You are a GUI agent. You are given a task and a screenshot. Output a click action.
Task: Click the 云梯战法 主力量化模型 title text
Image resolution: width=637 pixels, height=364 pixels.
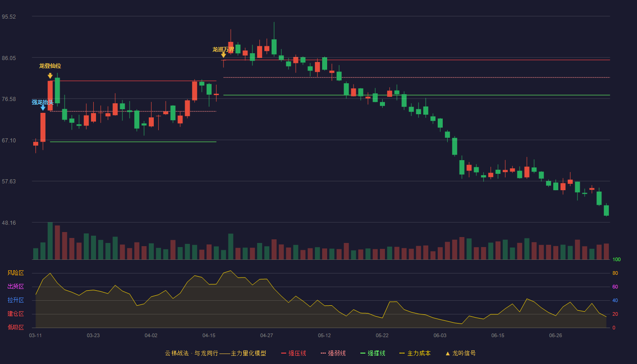pyautogui.click(x=216, y=354)
